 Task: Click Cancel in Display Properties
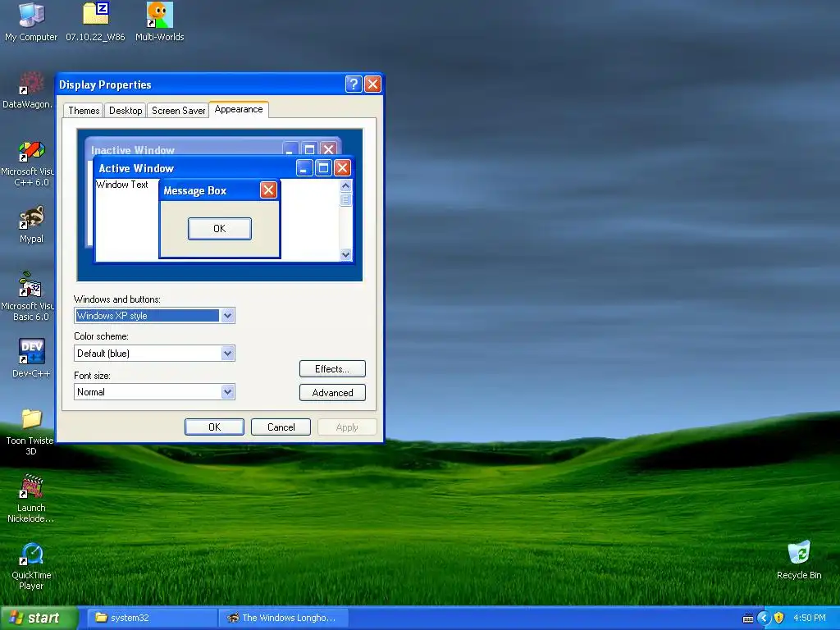click(x=281, y=427)
